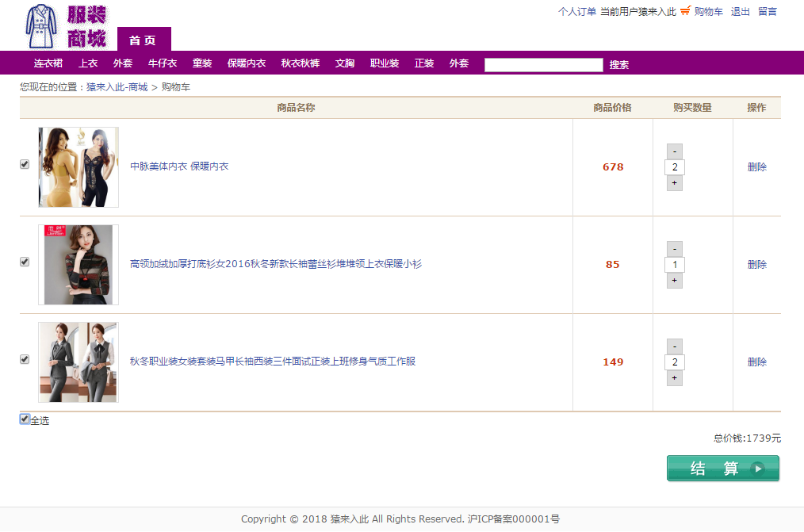Click the 操作 column header
The height and width of the screenshot is (532, 804).
click(757, 108)
